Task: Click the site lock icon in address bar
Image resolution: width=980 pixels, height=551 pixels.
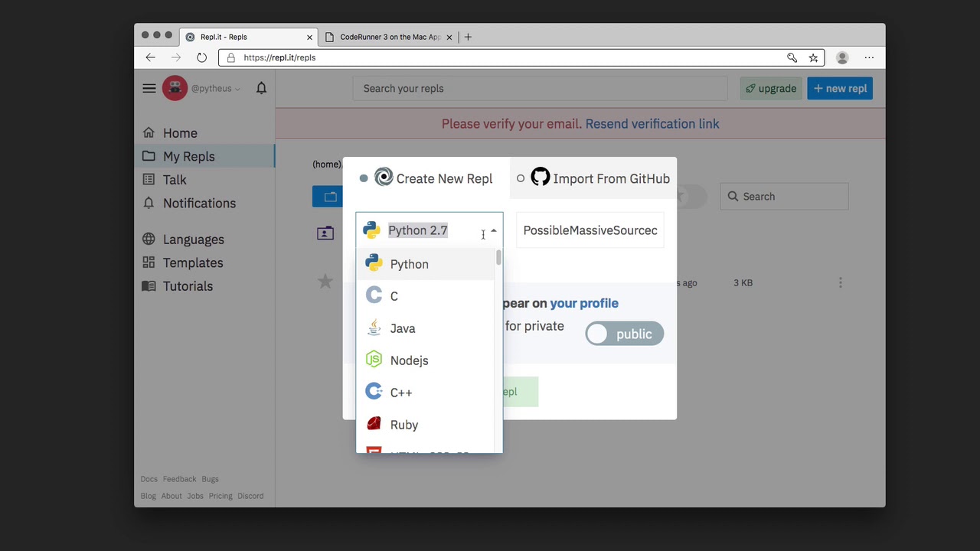Action: (230, 57)
